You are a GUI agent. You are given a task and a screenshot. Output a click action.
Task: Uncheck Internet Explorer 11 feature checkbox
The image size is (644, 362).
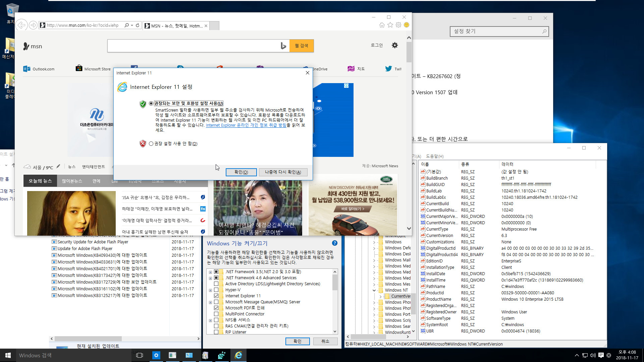click(x=216, y=296)
